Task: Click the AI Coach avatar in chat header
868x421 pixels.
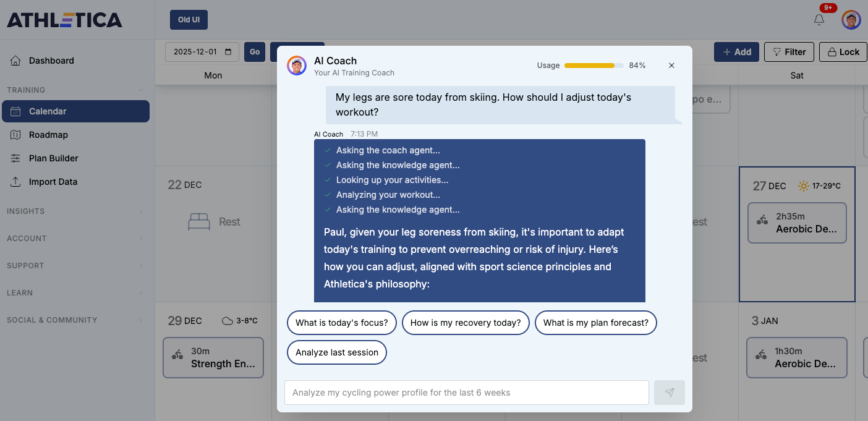Action: click(x=297, y=66)
